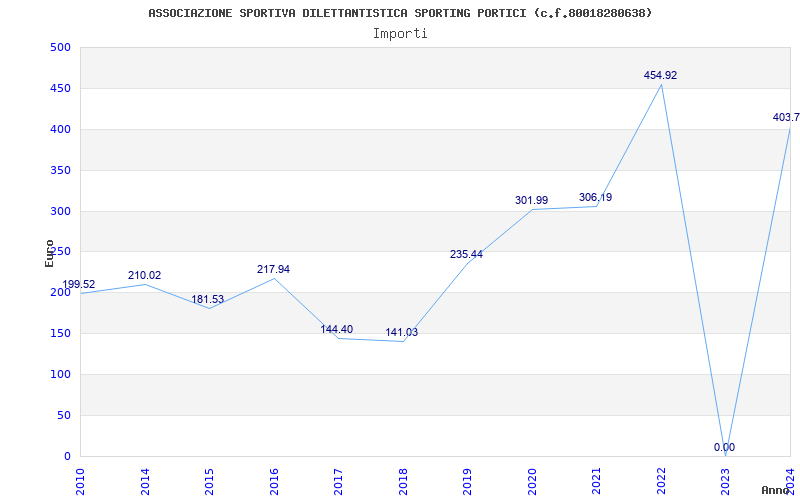Click the 306.19 data label
Image resolution: width=800 pixels, height=500 pixels.
pos(595,197)
